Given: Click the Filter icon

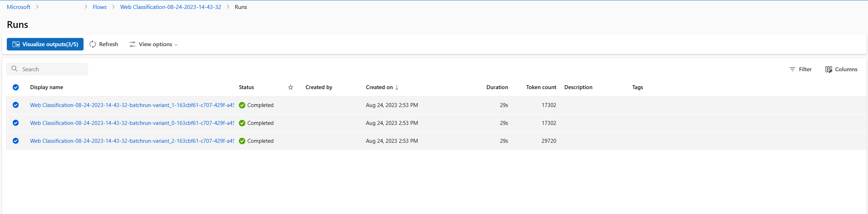Looking at the screenshot, I should [792, 69].
